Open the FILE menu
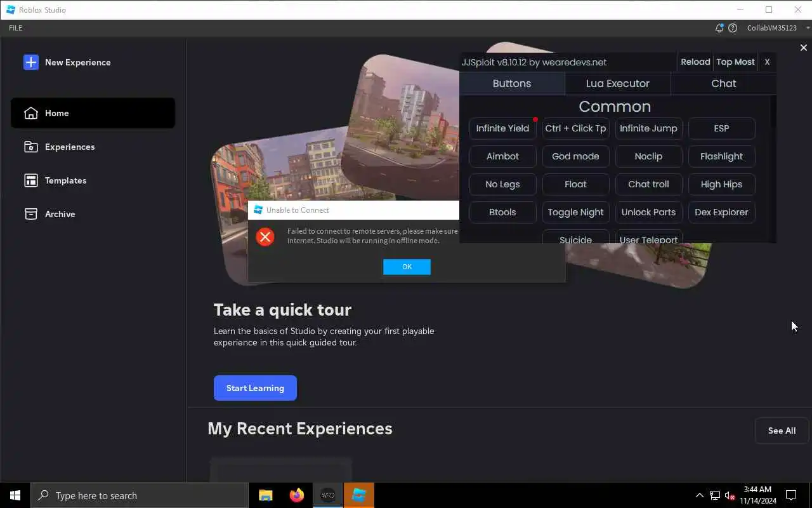The width and height of the screenshot is (812, 508). point(15,28)
